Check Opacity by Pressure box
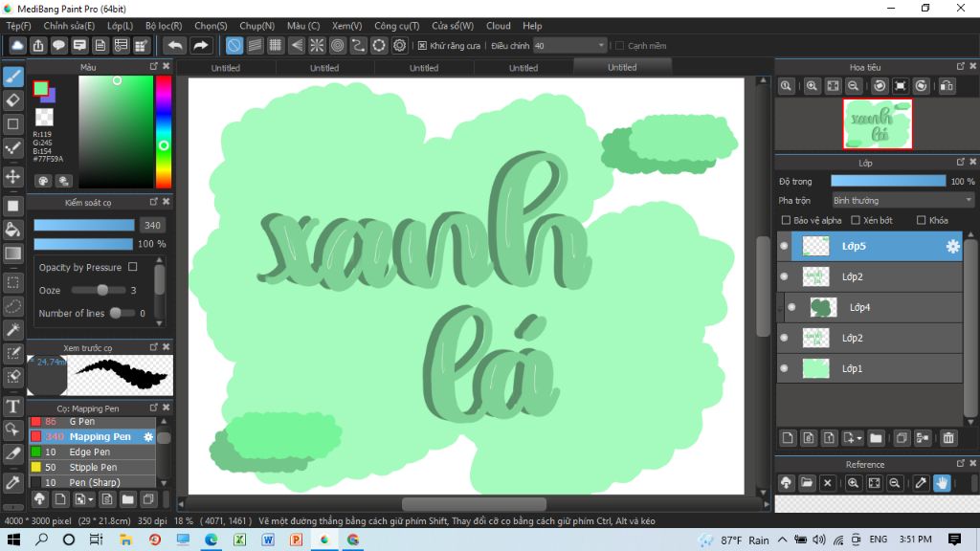Screen dimensions: 980x551 click(x=132, y=267)
